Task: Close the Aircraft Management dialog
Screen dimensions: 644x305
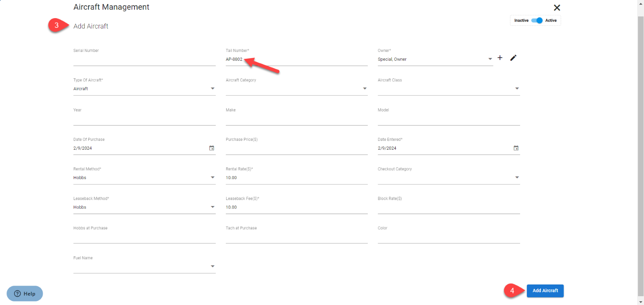Action: click(557, 8)
